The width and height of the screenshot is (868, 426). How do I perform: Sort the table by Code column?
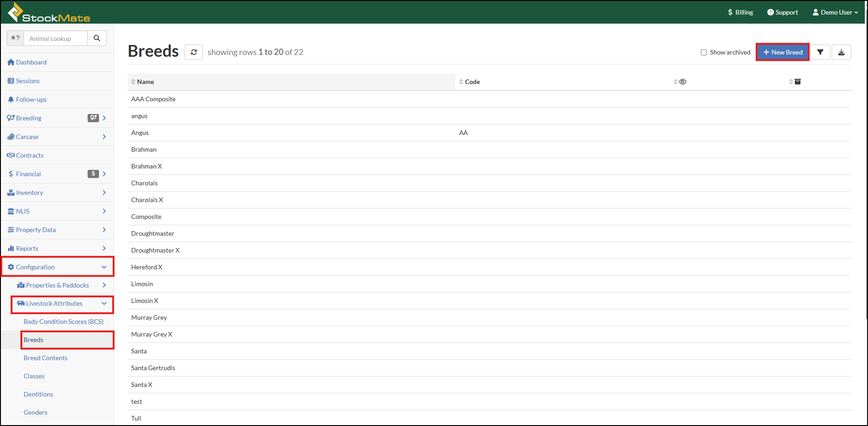472,82
